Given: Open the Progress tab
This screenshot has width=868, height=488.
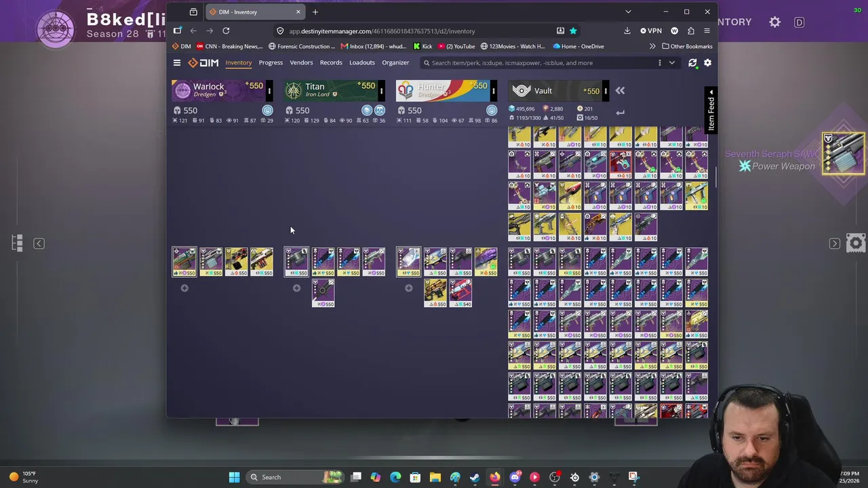Looking at the screenshot, I should pos(271,63).
